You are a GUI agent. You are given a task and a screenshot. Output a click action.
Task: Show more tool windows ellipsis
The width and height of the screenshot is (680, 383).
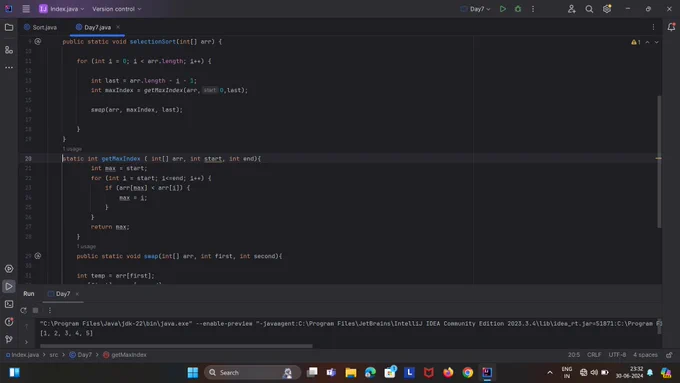tap(9, 68)
